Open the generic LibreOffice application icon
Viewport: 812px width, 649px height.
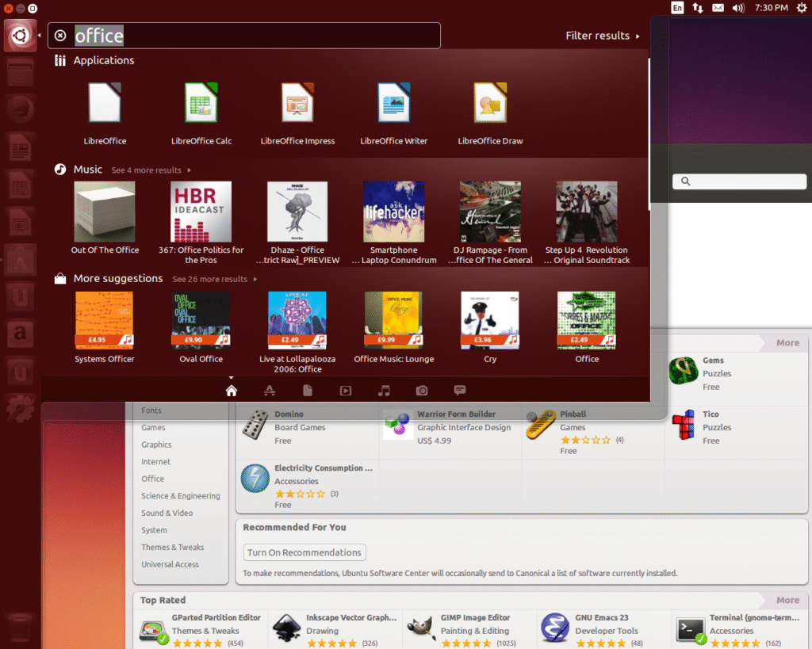click(x=105, y=104)
